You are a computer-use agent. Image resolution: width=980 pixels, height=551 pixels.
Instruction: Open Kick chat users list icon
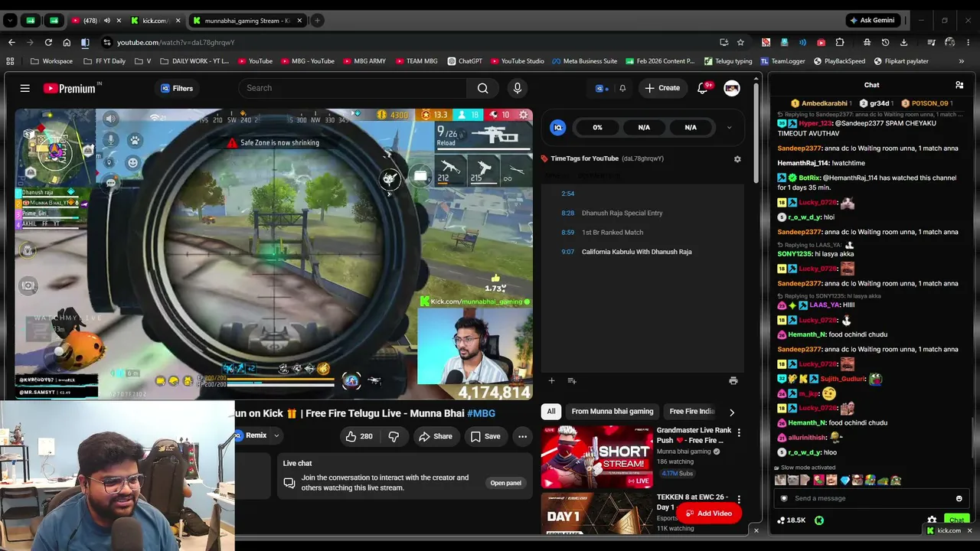959,85
